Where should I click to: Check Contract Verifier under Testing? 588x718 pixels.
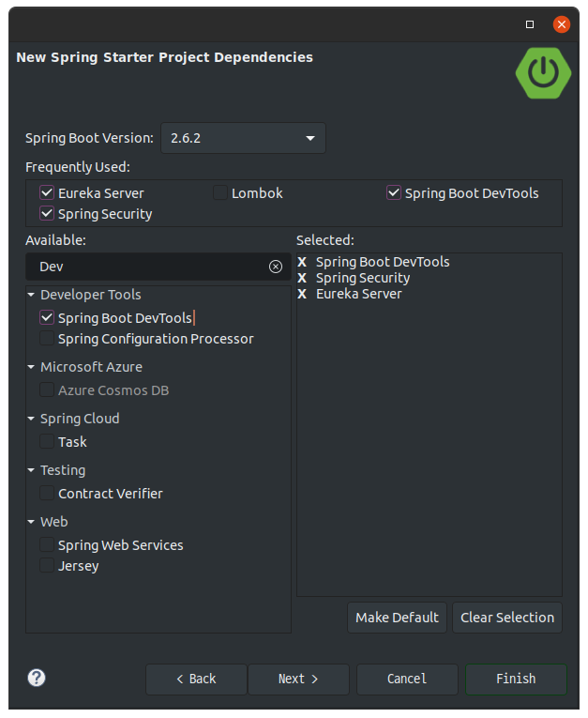(x=47, y=493)
